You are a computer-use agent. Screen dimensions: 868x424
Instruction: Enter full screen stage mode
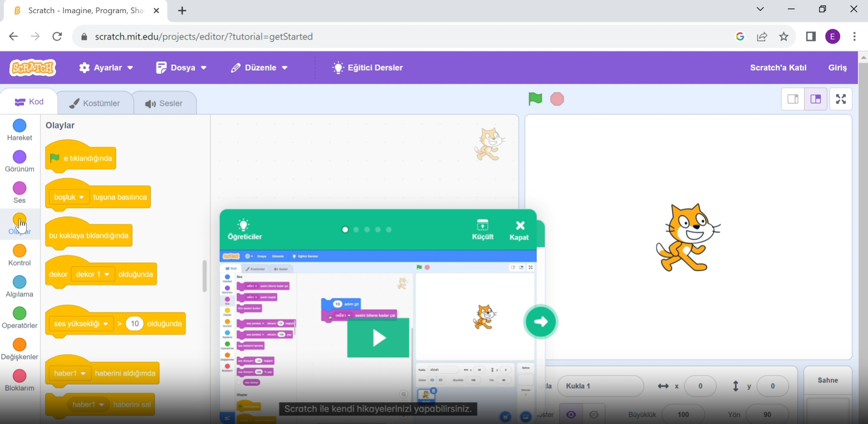[x=841, y=99]
